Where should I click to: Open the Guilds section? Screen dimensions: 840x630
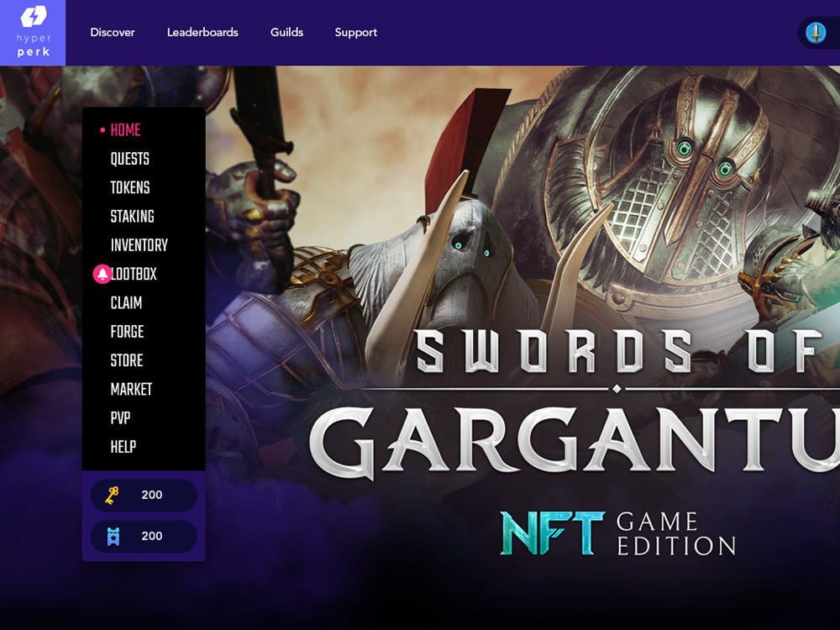point(286,32)
